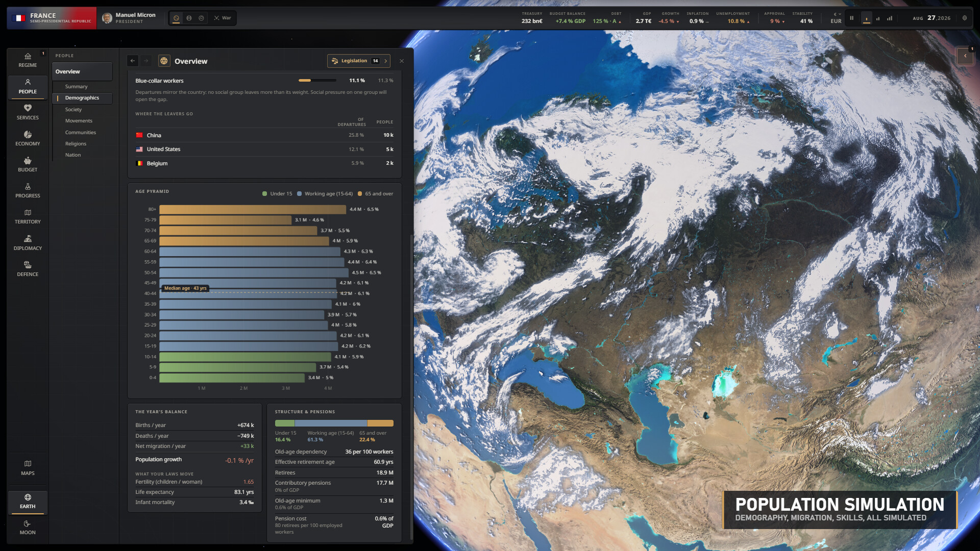Image resolution: width=980 pixels, height=551 pixels.
Task: Click the globe icon next to Overview
Action: click(164, 61)
